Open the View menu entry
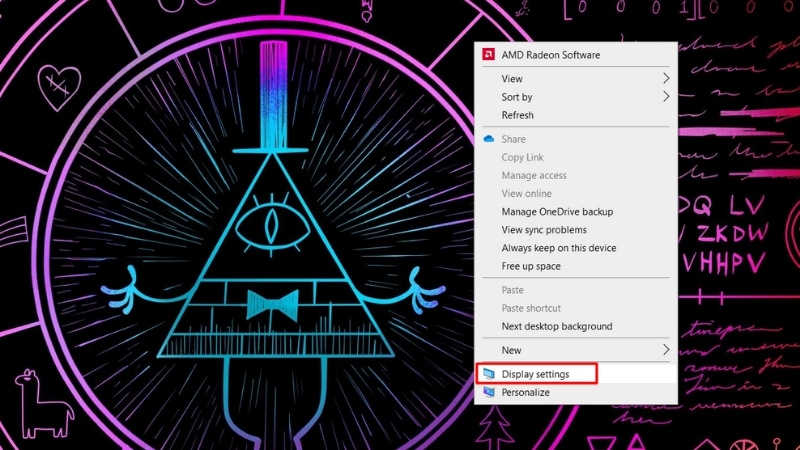 point(576,79)
